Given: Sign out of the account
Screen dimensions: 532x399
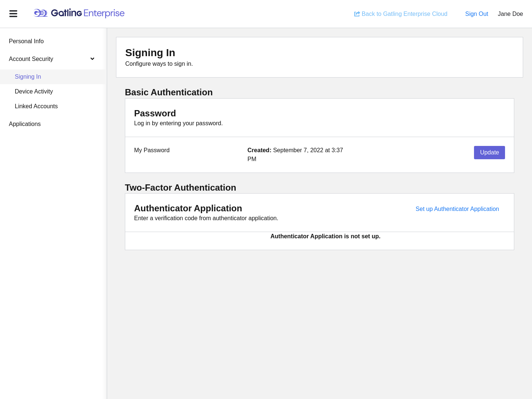Looking at the screenshot, I should click(x=476, y=14).
